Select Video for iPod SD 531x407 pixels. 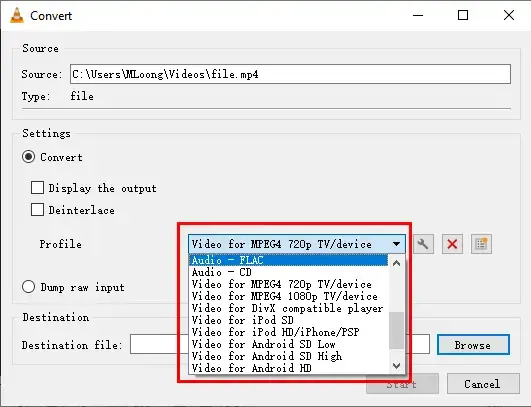click(288, 320)
